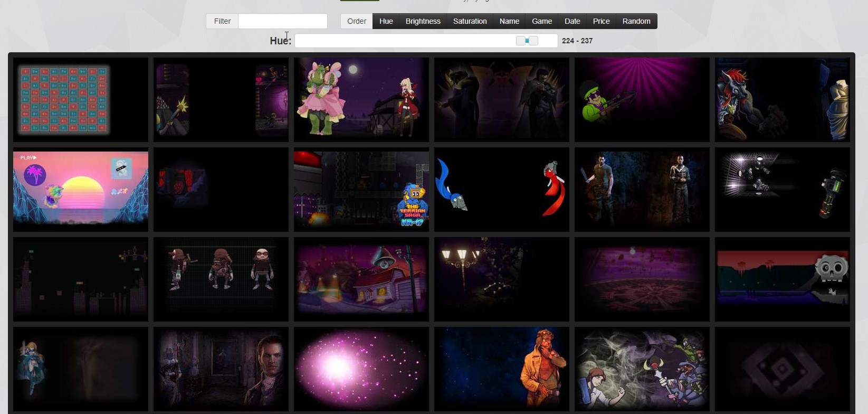Open the dark diamond pattern background
This screenshot has height=414, width=868.
pos(783,369)
